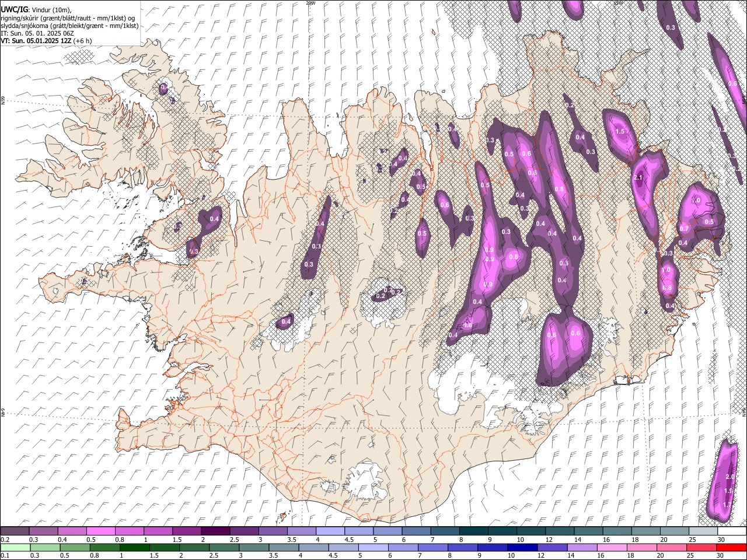Click the 20W longitude label
Screen dimensions: 747x560
310,3
